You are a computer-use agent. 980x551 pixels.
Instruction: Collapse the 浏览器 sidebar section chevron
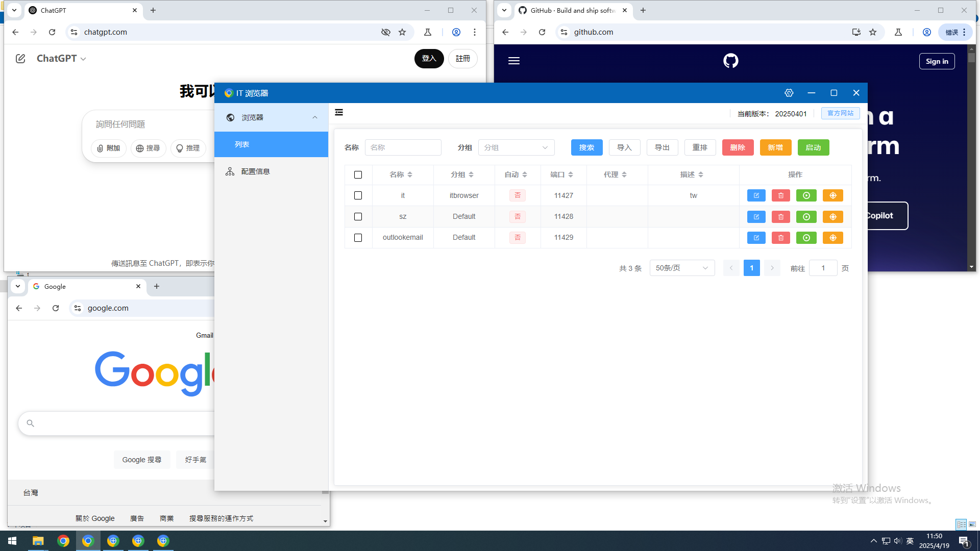point(314,117)
